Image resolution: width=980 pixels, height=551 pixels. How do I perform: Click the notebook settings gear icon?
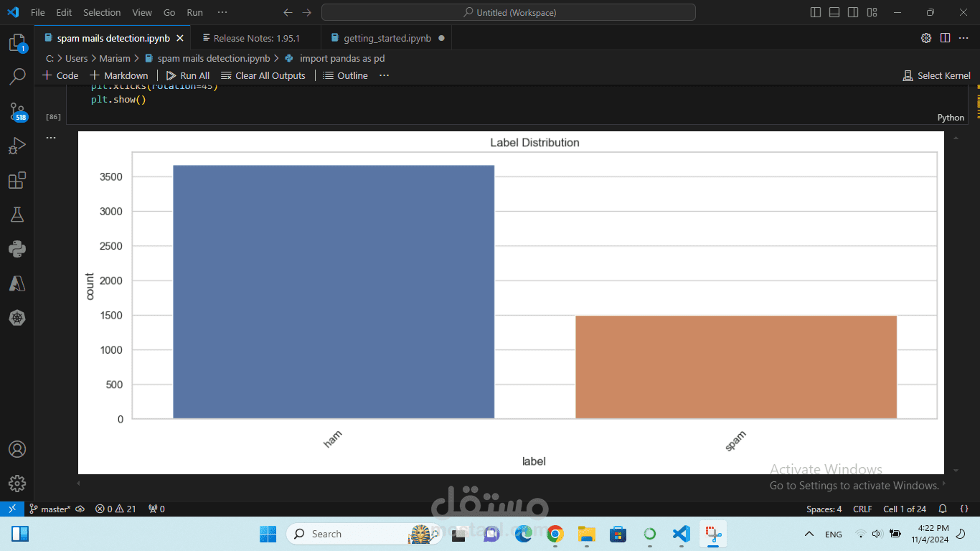pyautogui.click(x=926, y=38)
